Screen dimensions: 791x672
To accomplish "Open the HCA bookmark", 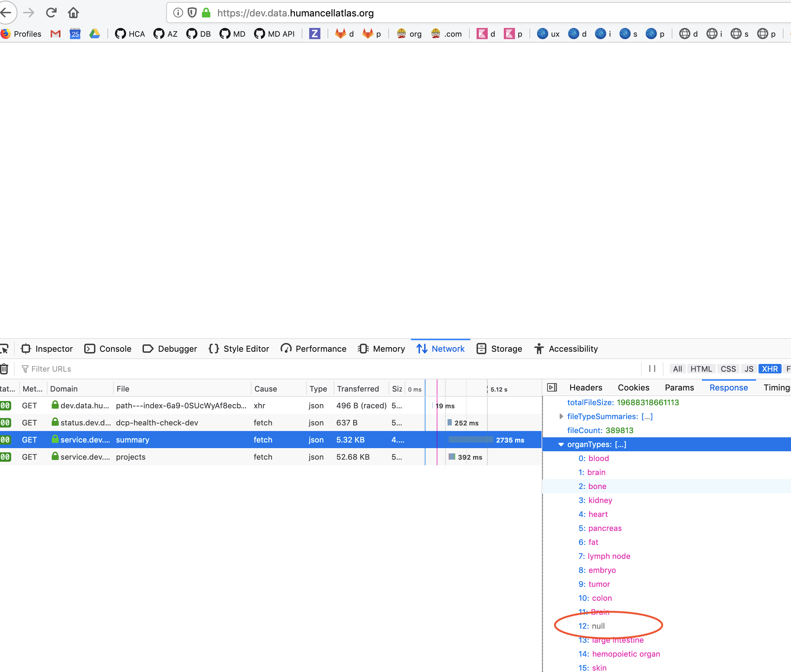I will (x=130, y=34).
